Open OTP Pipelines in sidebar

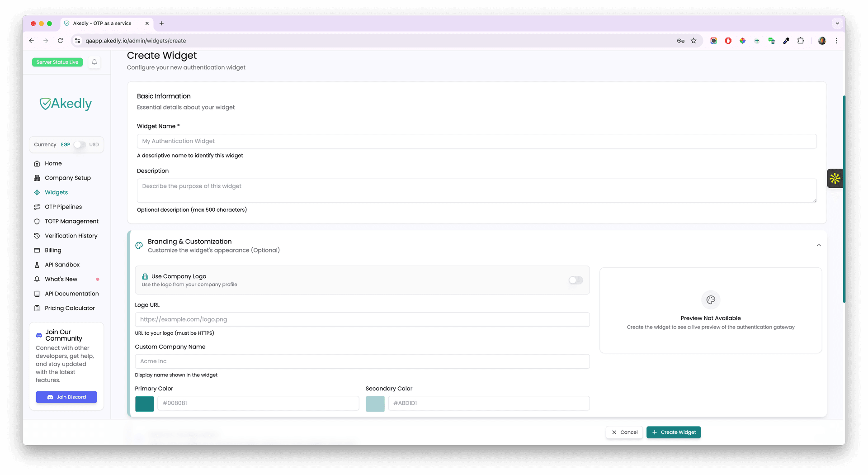click(x=63, y=207)
